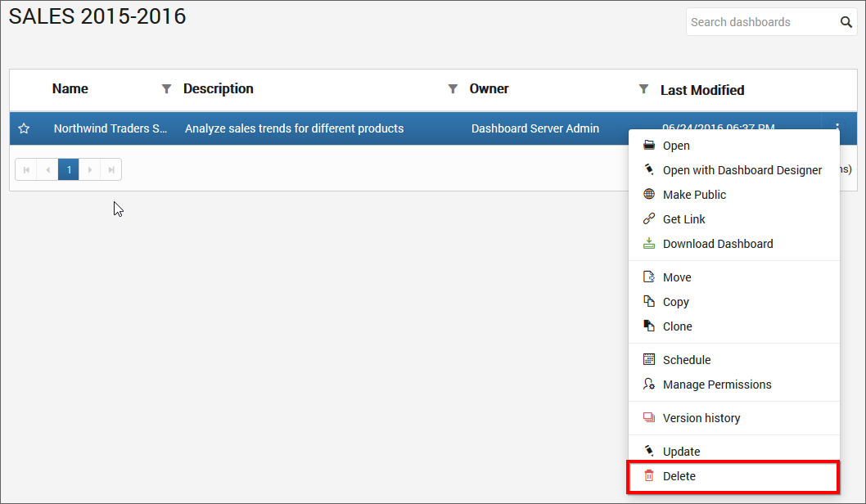Select page 1 in the pager
Image resolution: width=866 pixels, height=504 pixels.
click(x=69, y=169)
